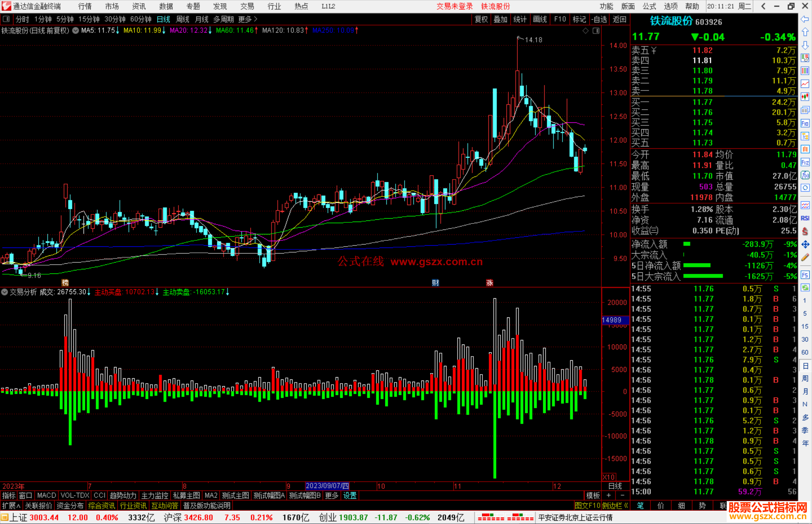
Task: Click the RSI indicator icon
Action: [805, 218]
